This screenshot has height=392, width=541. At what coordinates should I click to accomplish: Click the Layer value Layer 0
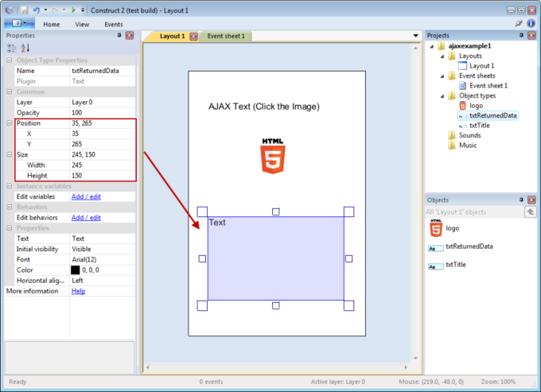[103, 103]
